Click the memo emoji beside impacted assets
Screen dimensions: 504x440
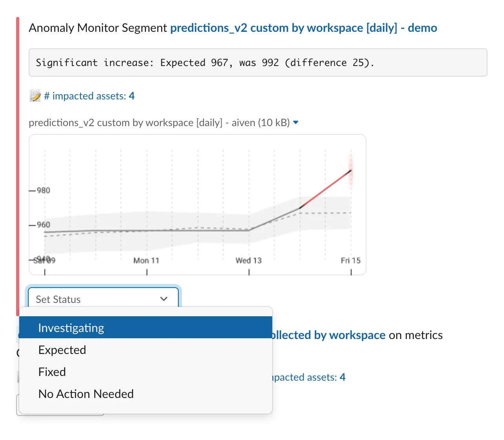tap(35, 95)
